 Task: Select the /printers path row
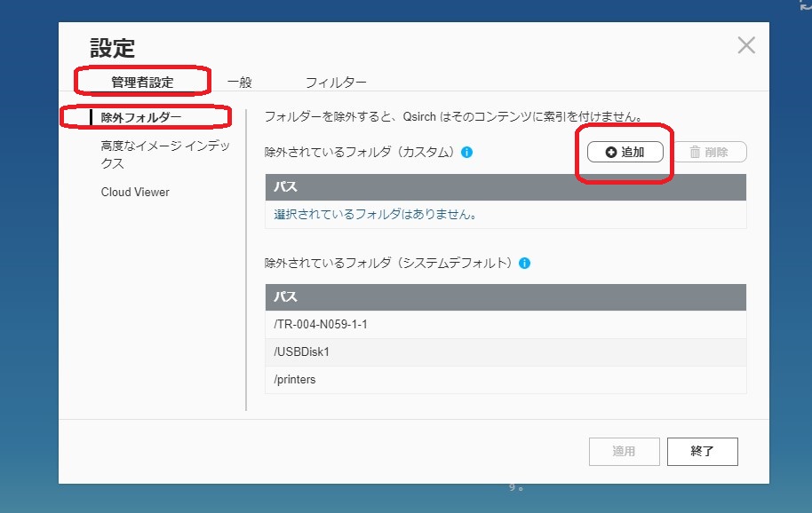[x=506, y=380]
